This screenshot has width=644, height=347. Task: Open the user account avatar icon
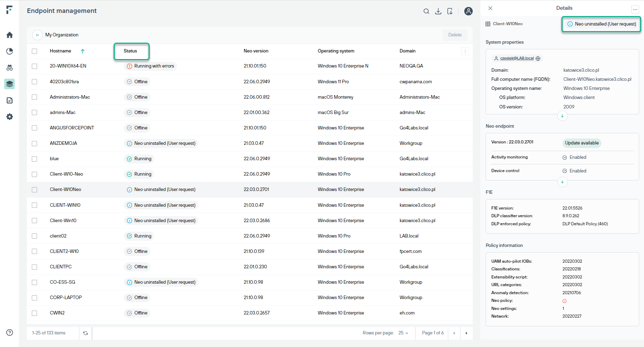468,11
